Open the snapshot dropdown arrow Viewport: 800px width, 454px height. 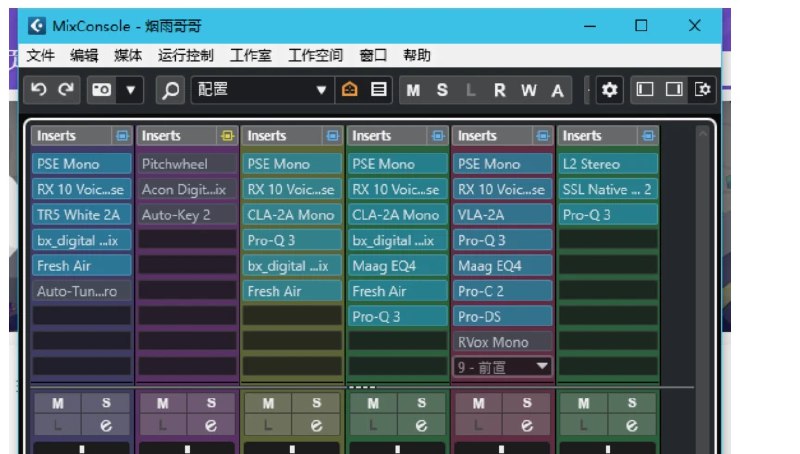pos(131,90)
